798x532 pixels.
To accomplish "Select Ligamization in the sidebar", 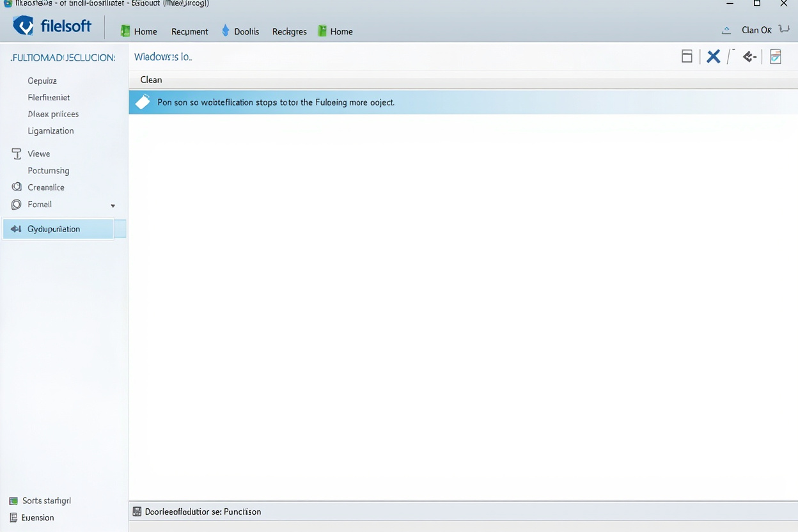I will [x=51, y=130].
